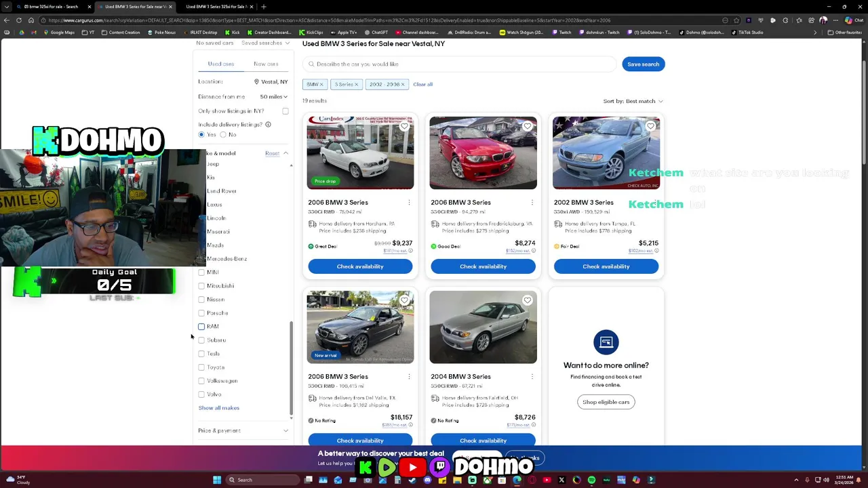This screenshot has height=488, width=868.
Task: Click the browser address bar
Action: point(380,20)
